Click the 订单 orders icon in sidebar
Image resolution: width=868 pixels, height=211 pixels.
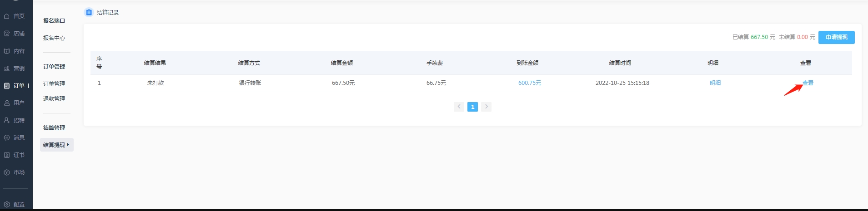click(7, 86)
